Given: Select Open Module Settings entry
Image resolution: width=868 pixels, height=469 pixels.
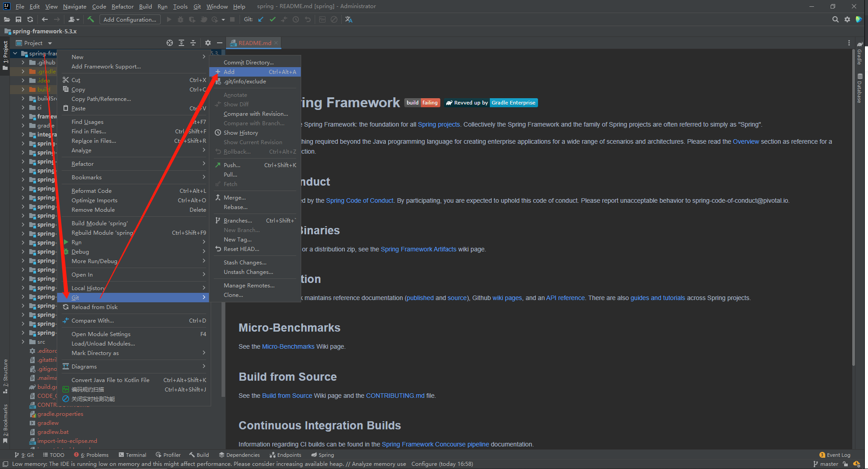Looking at the screenshot, I should 134,334.
